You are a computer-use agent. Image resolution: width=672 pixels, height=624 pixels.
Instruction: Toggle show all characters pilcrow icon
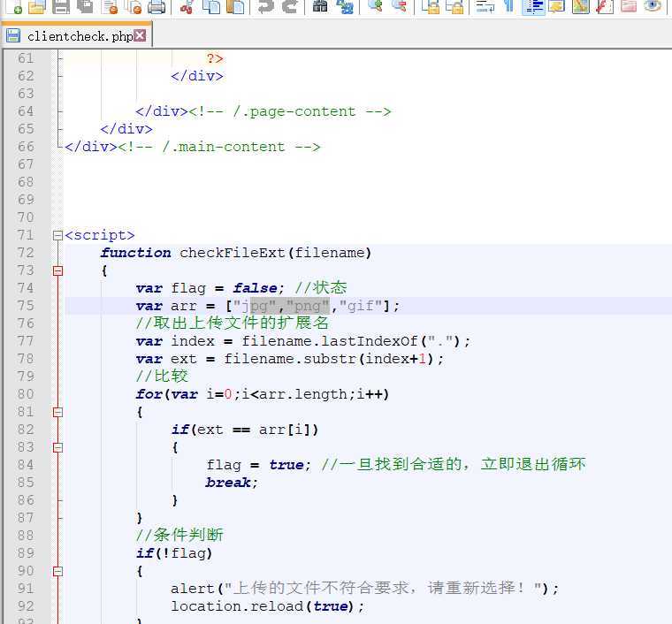coord(508,6)
